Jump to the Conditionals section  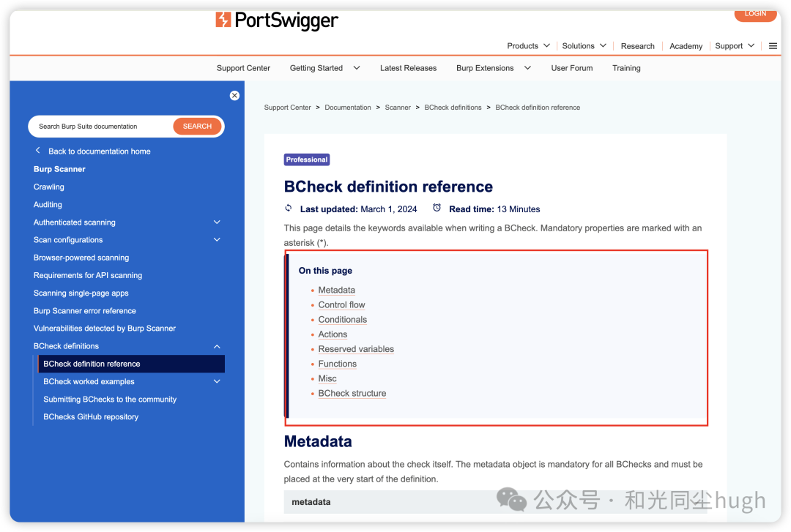[343, 319]
